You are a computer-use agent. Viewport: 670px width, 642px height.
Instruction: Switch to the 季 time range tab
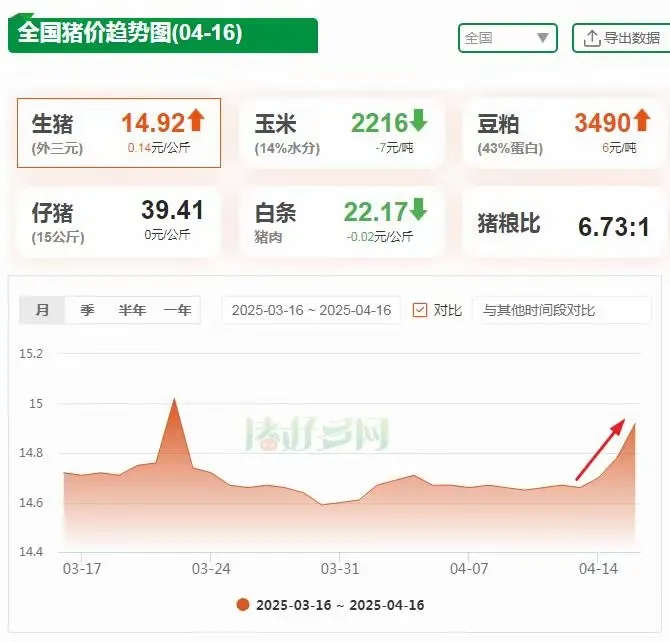(x=87, y=310)
